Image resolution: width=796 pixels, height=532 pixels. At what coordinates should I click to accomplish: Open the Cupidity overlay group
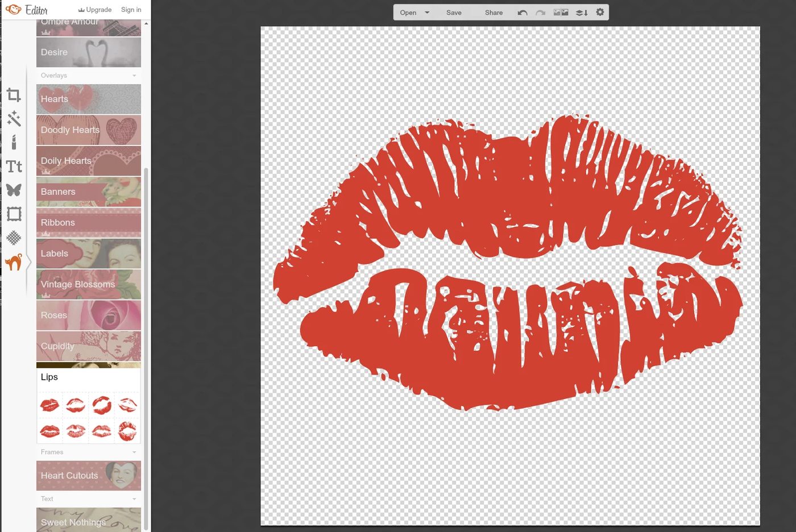coord(89,346)
